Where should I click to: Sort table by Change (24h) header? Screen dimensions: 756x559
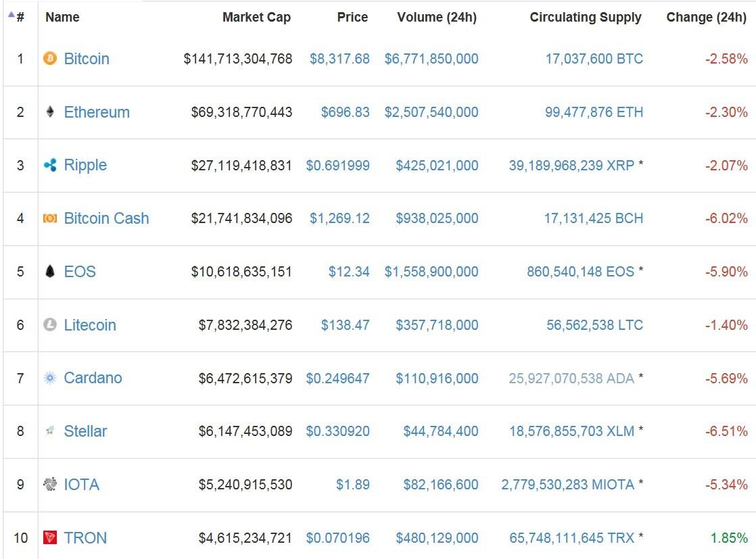(706, 18)
